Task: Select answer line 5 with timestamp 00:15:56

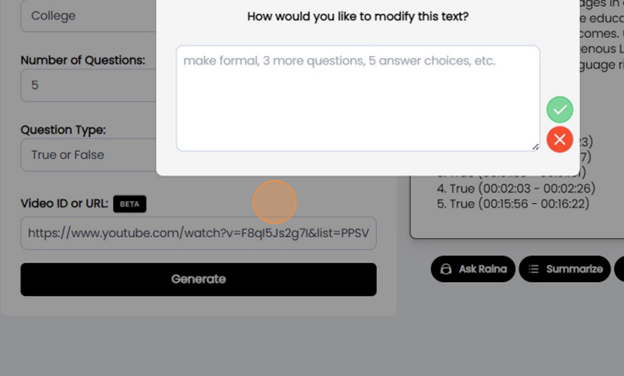Action: click(513, 204)
